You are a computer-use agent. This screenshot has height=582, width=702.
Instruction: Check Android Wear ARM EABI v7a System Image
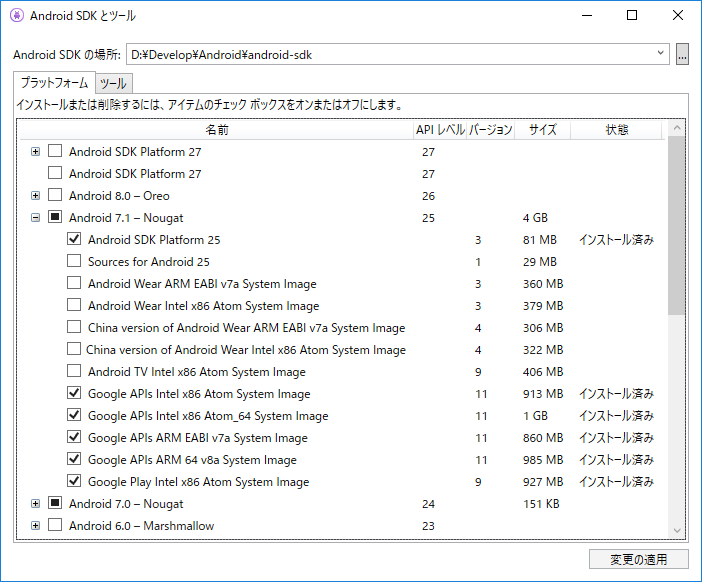pos(74,282)
